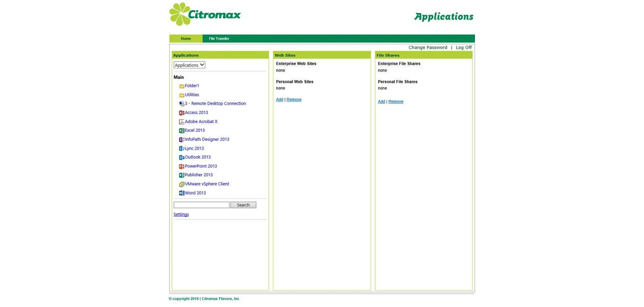Launch the InfoPath Designer 2013 link

pos(207,139)
